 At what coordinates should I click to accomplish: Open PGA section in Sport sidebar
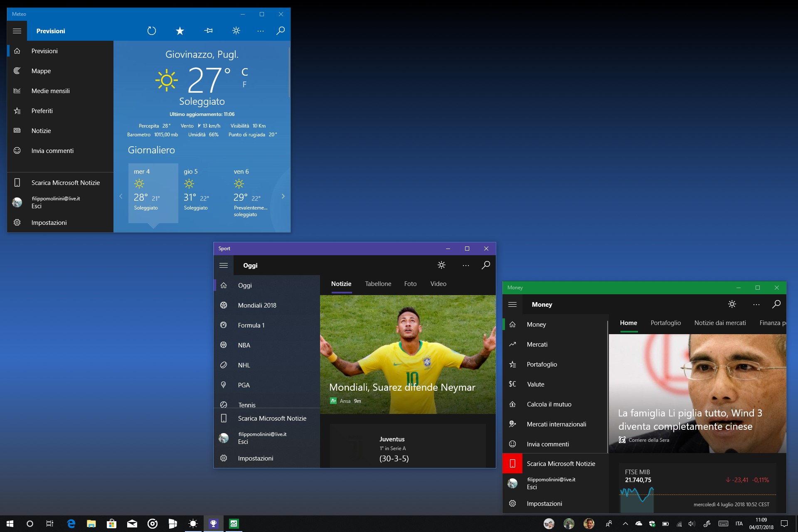tap(267, 385)
